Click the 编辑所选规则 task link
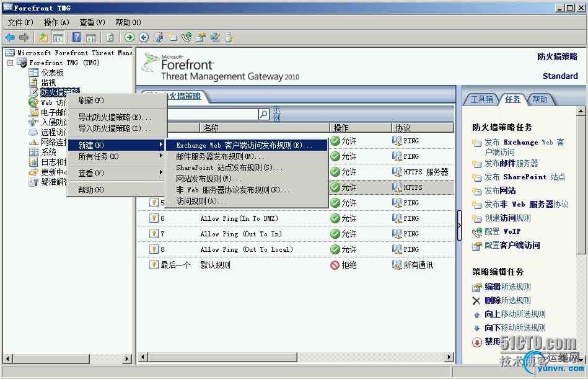 (x=507, y=287)
